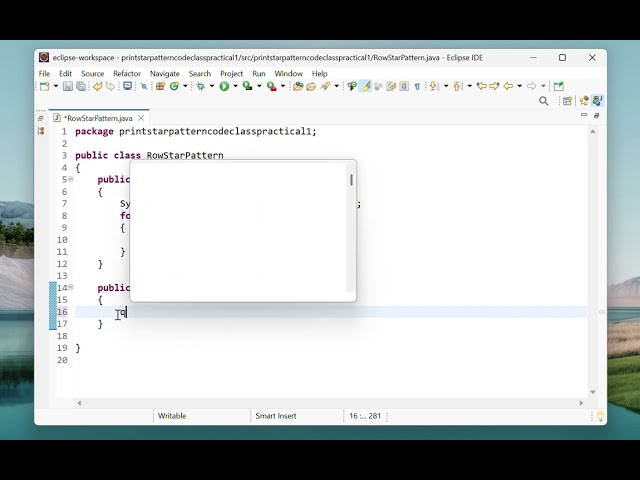Click the Open Task folder icon
This screenshot has height=480, width=640.
(x=311, y=86)
